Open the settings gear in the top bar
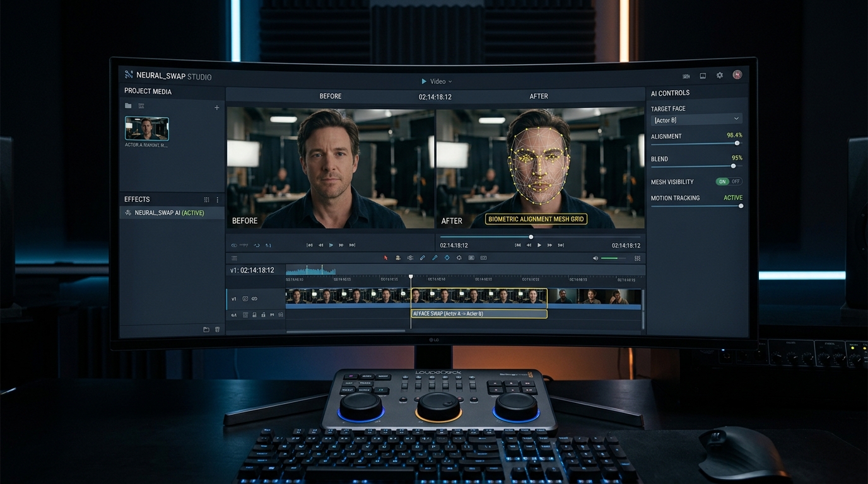This screenshot has height=484, width=868. pyautogui.click(x=720, y=75)
